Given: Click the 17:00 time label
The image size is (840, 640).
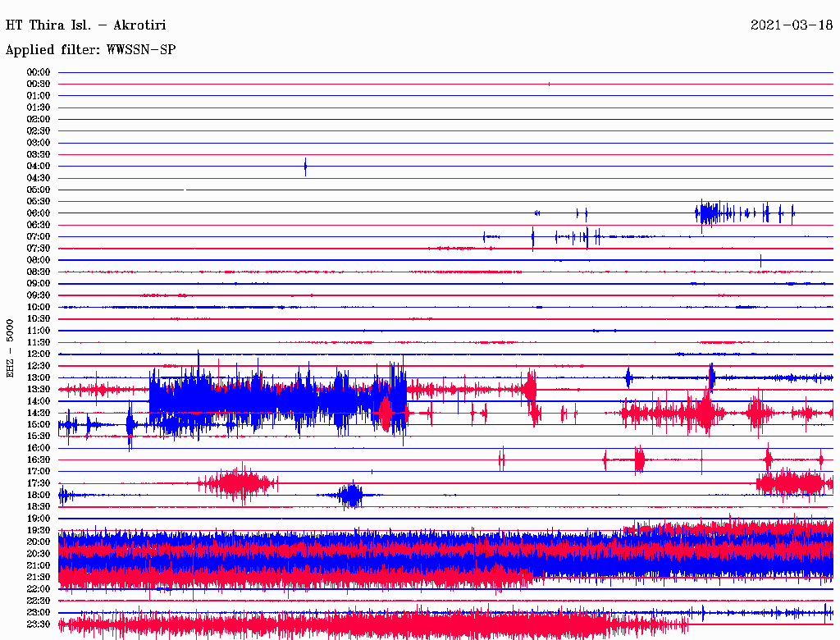Looking at the screenshot, I should point(39,472).
